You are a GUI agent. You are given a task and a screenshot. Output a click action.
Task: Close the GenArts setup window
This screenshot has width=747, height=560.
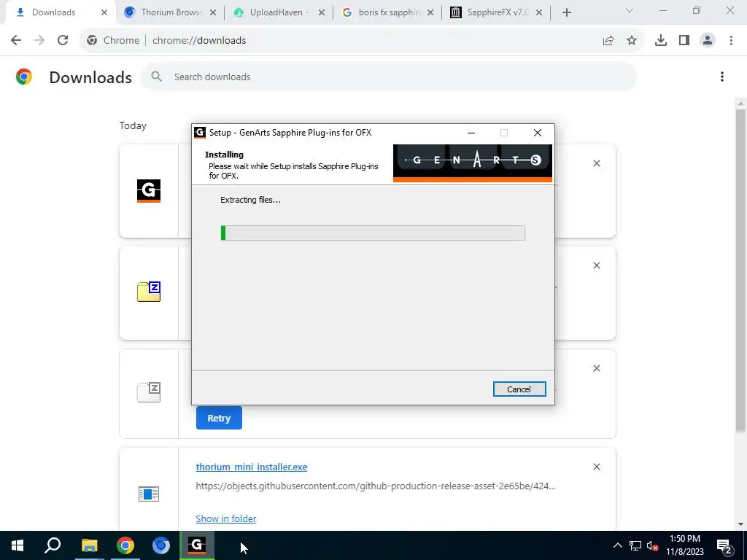(538, 133)
